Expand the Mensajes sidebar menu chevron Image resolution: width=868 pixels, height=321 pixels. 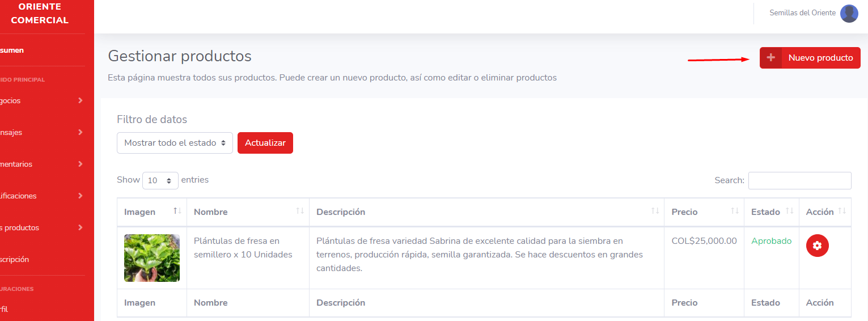point(81,132)
